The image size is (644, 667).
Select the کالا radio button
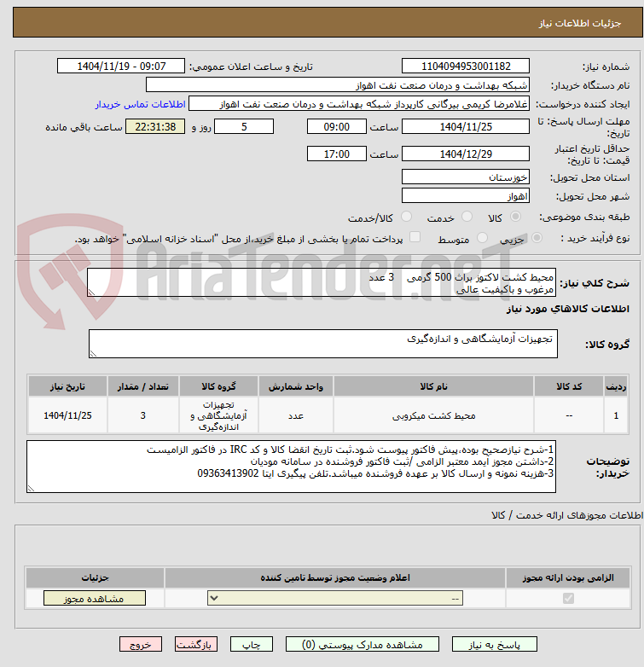coord(515,217)
